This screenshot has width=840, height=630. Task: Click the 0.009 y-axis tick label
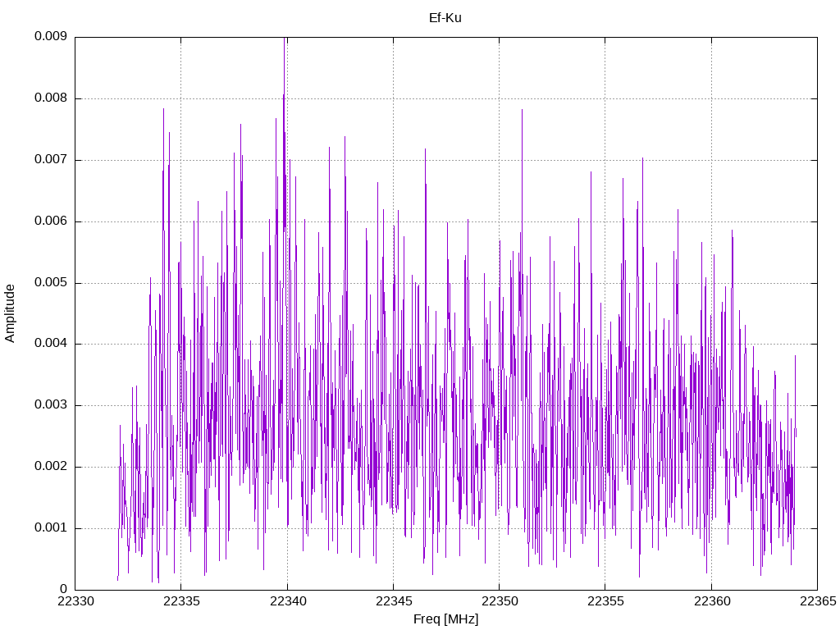(x=51, y=36)
